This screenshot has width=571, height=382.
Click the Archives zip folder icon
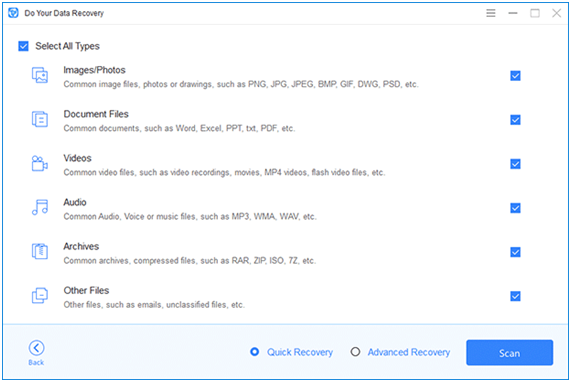pos(40,251)
